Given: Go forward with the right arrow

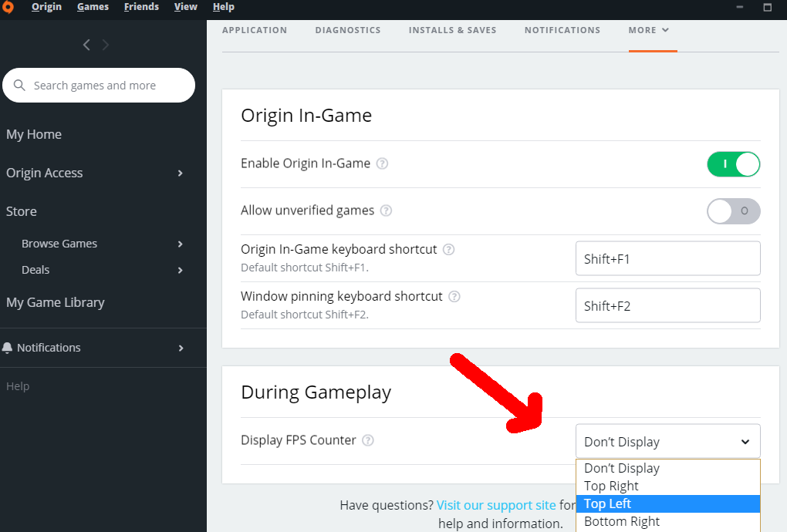Looking at the screenshot, I should click(106, 45).
